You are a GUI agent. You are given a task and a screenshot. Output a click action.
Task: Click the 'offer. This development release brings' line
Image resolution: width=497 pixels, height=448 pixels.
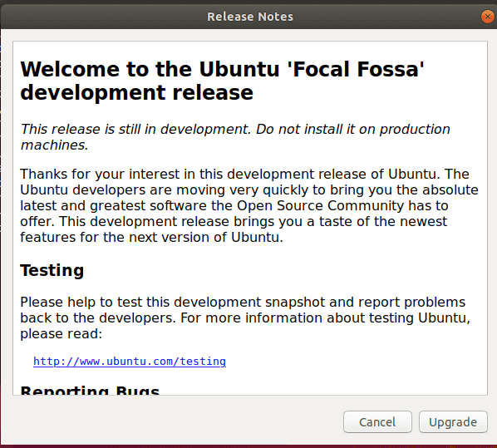pos(234,221)
